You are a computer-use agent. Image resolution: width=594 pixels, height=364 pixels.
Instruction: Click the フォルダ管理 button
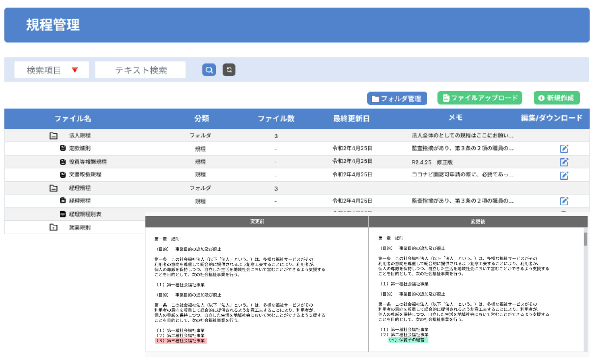[x=397, y=98]
